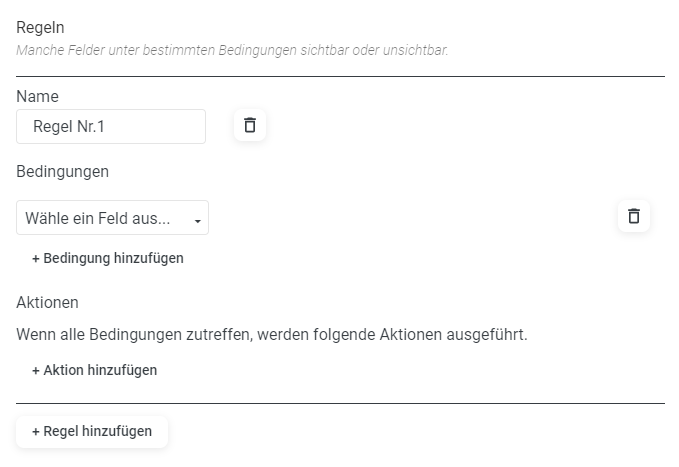Click plus sign of Regel hinzufügen
This screenshot has height=467, width=679.
click(x=36, y=432)
